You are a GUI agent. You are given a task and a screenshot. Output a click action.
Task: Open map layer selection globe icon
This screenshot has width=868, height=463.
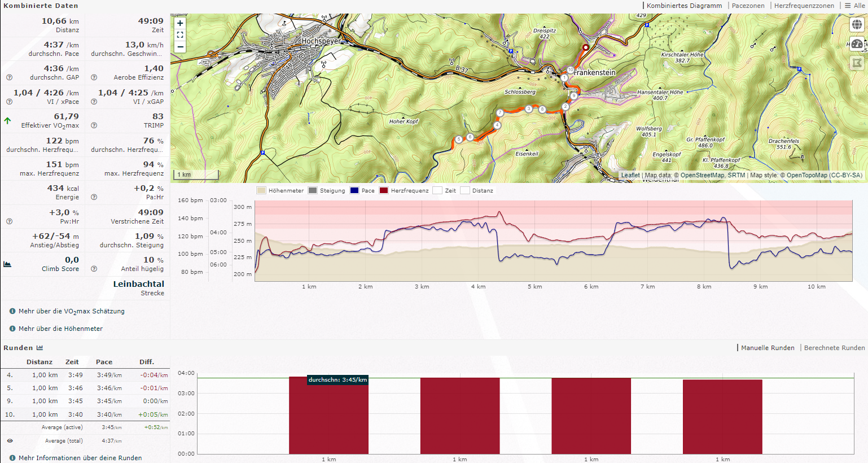pyautogui.click(x=857, y=25)
